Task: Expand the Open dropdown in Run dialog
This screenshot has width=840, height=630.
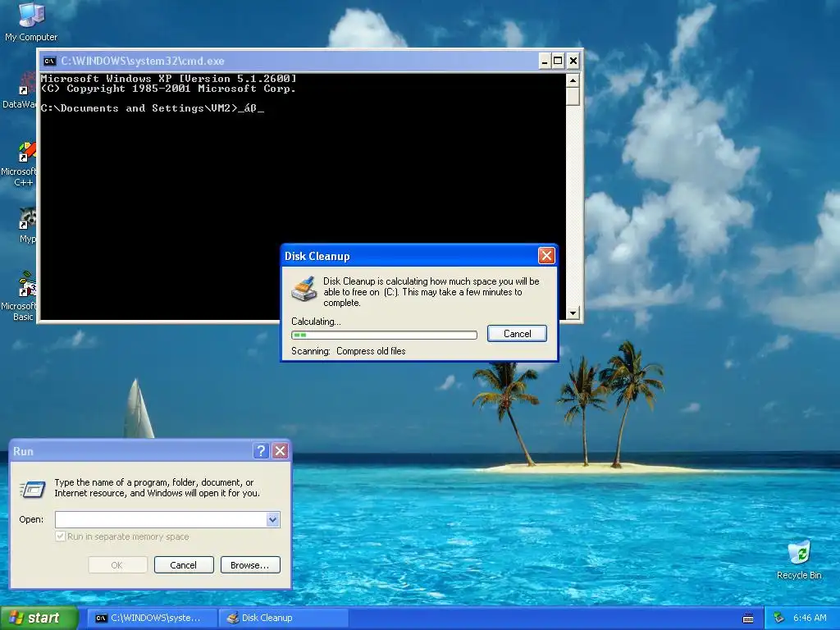Action: pyautogui.click(x=272, y=519)
